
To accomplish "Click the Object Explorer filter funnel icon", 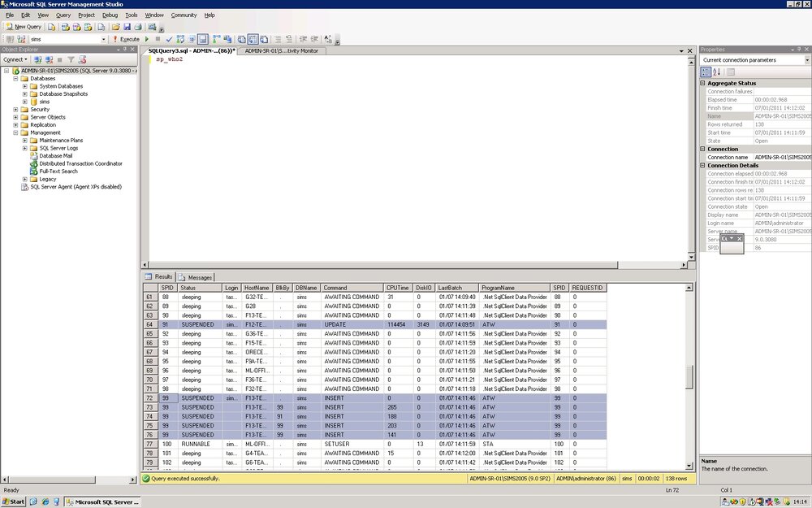I will [71, 59].
